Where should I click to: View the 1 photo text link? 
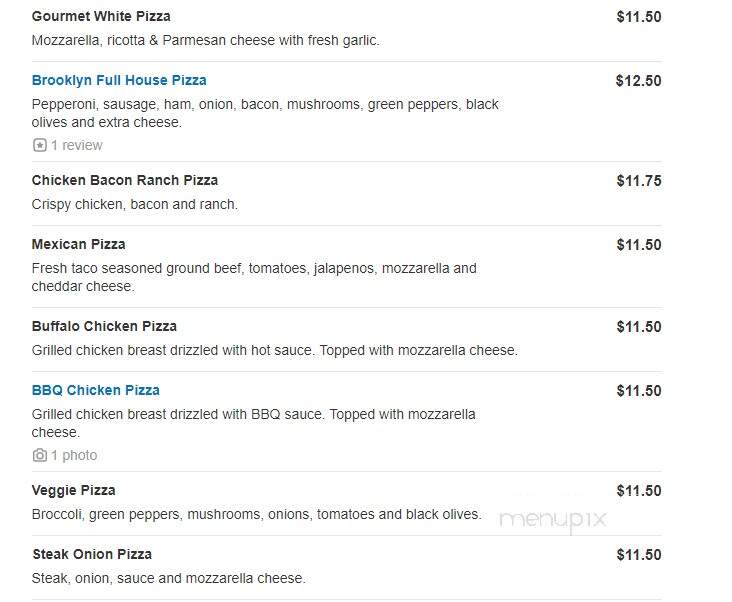tap(74, 455)
